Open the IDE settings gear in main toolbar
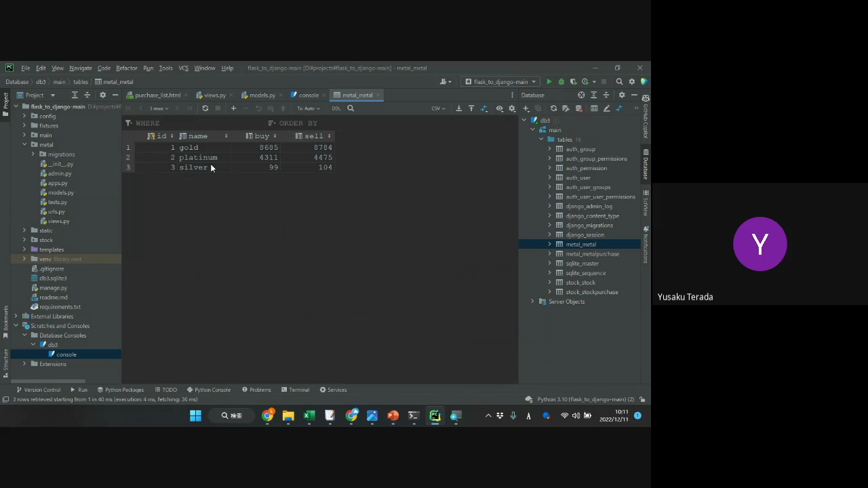Image resolution: width=868 pixels, height=488 pixels. (632, 82)
